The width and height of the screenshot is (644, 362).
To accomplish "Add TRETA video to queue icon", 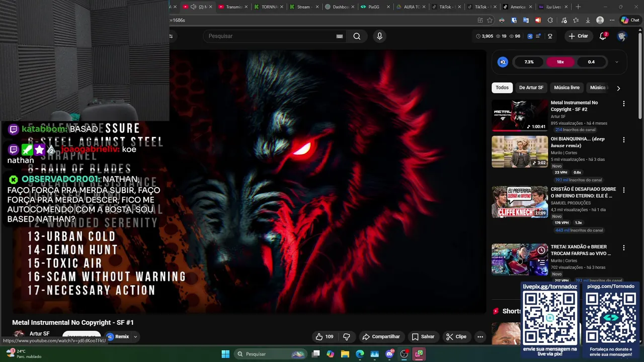I will tap(541, 262).
